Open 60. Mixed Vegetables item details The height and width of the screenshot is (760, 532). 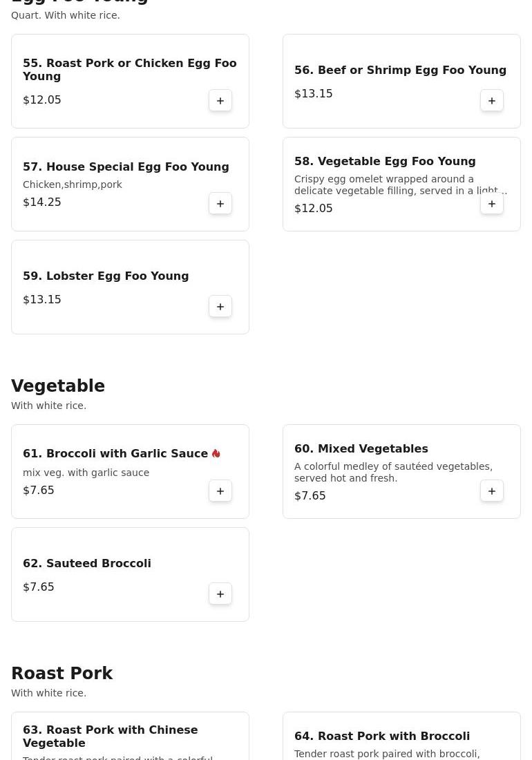361,448
